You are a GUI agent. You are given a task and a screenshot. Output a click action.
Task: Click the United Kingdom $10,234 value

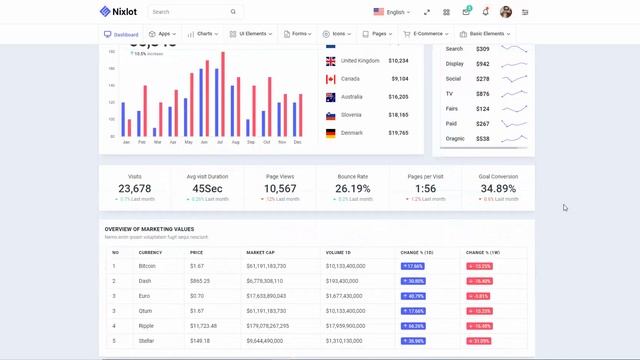pyautogui.click(x=398, y=61)
